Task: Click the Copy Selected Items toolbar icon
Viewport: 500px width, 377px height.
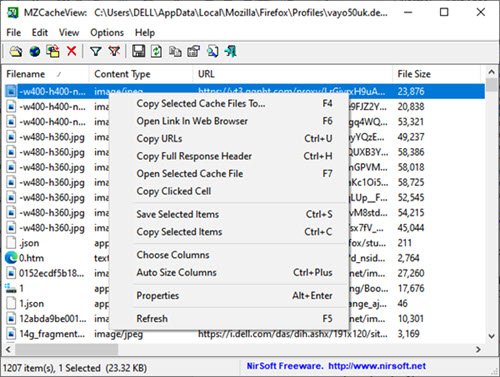Action: [175, 52]
